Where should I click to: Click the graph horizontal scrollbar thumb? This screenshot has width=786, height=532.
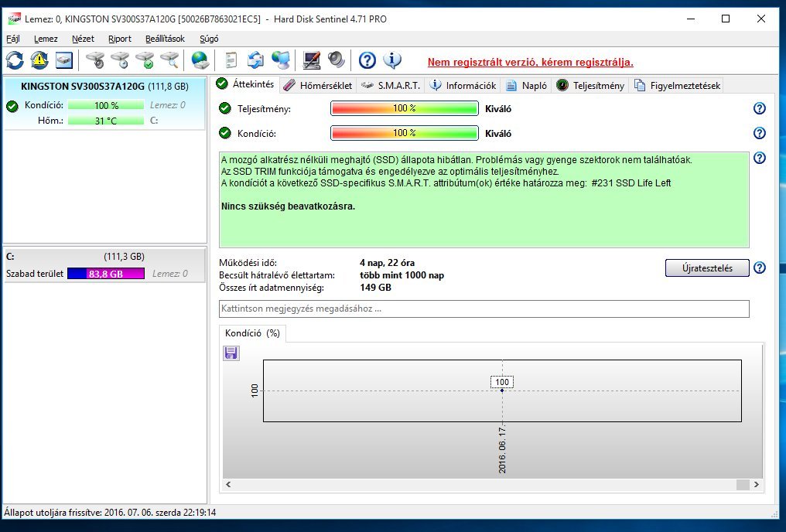(x=743, y=484)
